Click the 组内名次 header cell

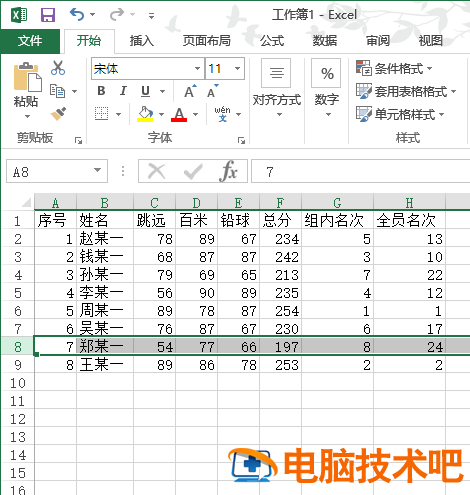(x=337, y=220)
